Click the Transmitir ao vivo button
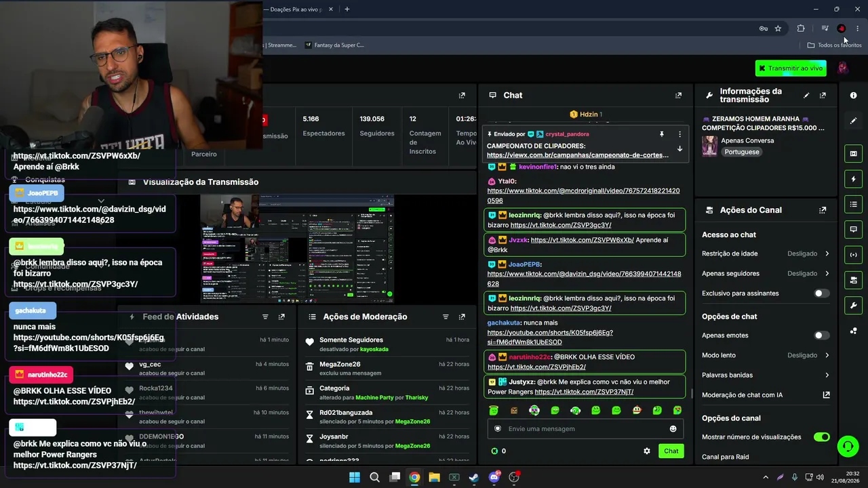868x488 pixels. (x=791, y=68)
